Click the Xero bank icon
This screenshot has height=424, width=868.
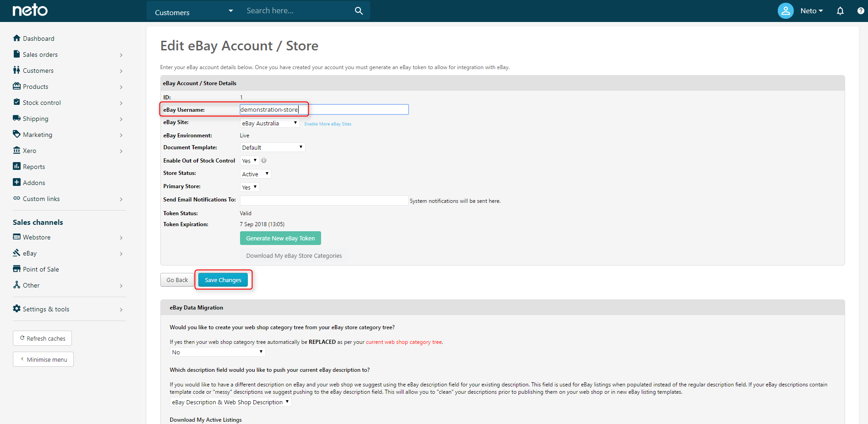(x=17, y=150)
